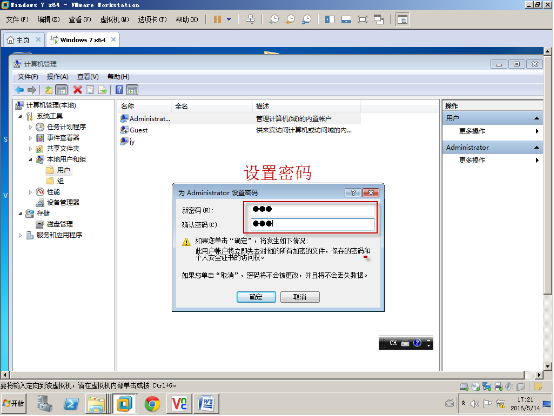The width and height of the screenshot is (554, 416).
Task: Click the VMware fullscreen toolbar icon
Action: tap(363, 19)
